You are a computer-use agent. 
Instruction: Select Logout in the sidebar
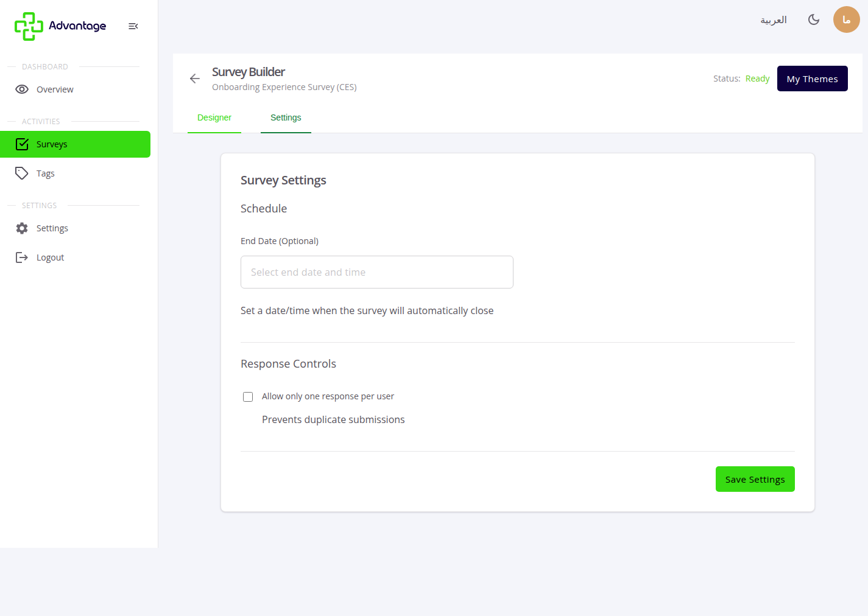76,257
